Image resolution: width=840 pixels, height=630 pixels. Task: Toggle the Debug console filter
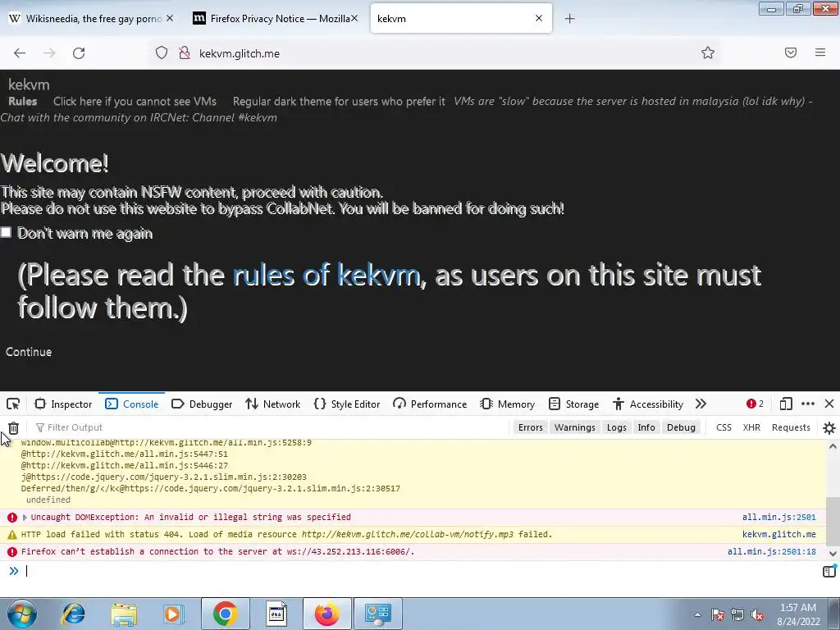pos(681,427)
